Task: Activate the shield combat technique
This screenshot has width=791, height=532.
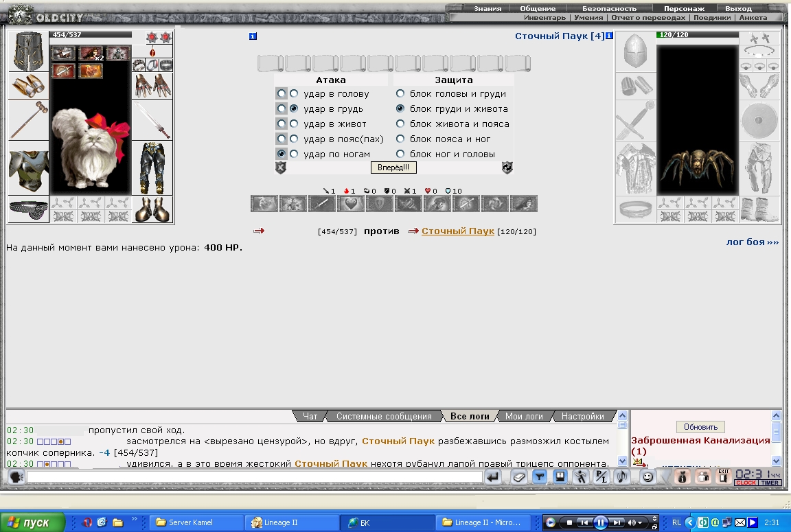Action: coord(380,204)
